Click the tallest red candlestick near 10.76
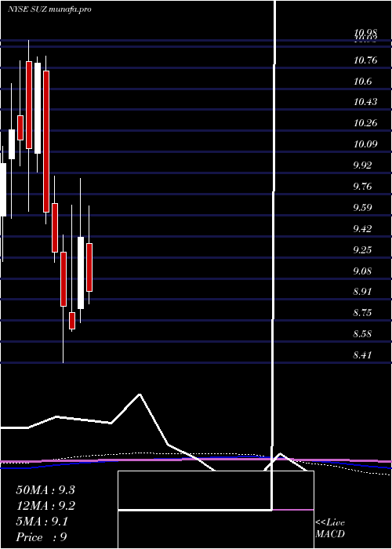The height and width of the screenshot is (549, 392). click(46, 141)
